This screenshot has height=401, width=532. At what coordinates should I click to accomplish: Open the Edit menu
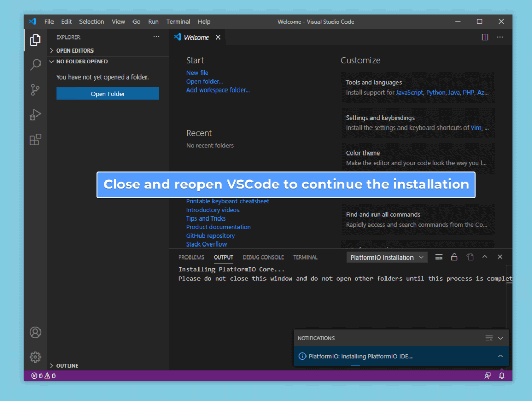[66, 22]
